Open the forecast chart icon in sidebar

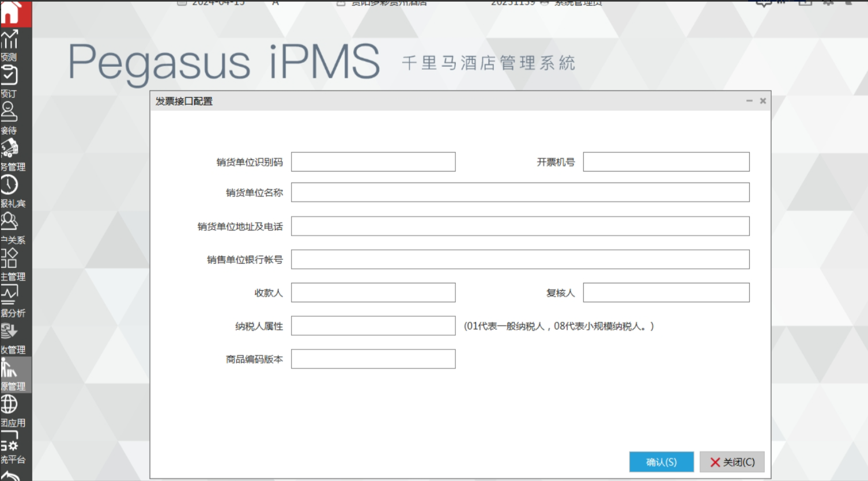[x=9, y=40]
